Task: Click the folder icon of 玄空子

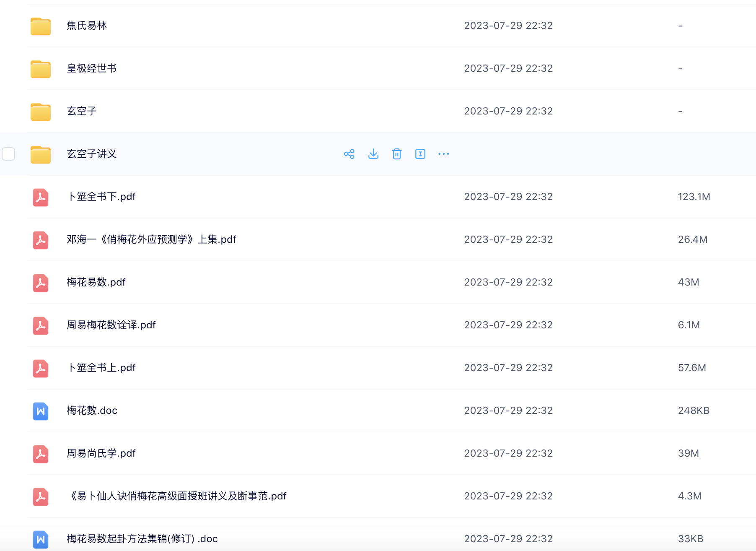Action: 40,111
